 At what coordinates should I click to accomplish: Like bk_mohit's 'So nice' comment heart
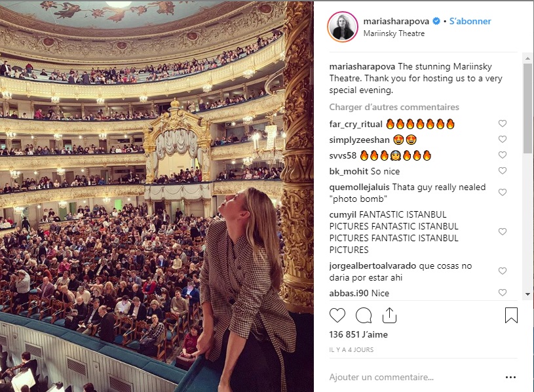click(x=503, y=170)
